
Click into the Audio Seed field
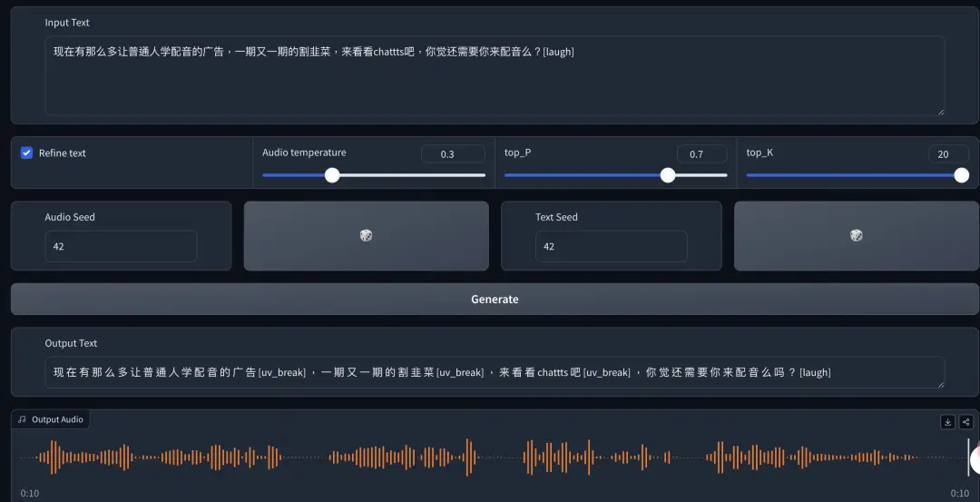tap(121, 246)
